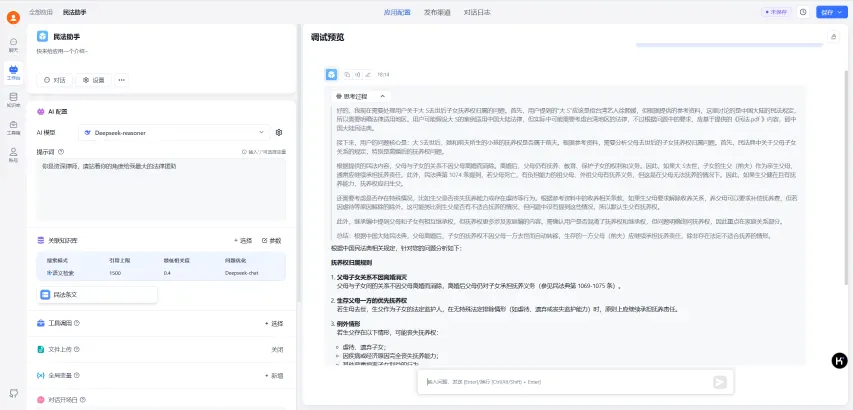Switch to 发布渠道 tab

click(437, 12)
